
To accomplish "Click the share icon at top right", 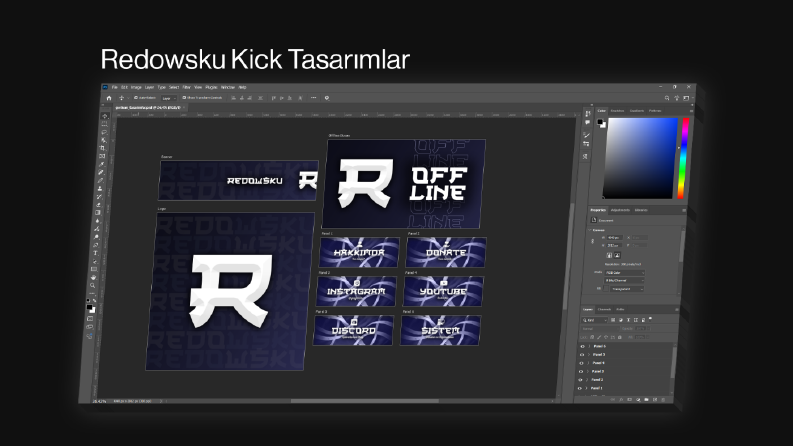I will [x=677, y=98].
